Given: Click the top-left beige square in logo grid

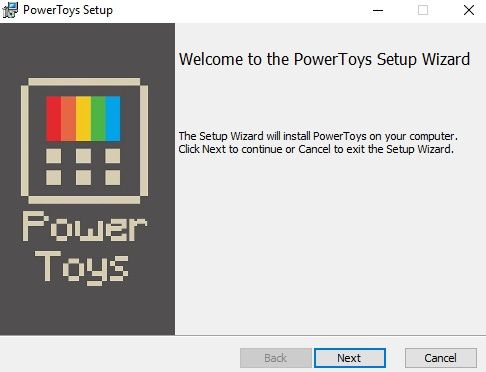Looking at the screenshot, I should (x=53, y=156).
